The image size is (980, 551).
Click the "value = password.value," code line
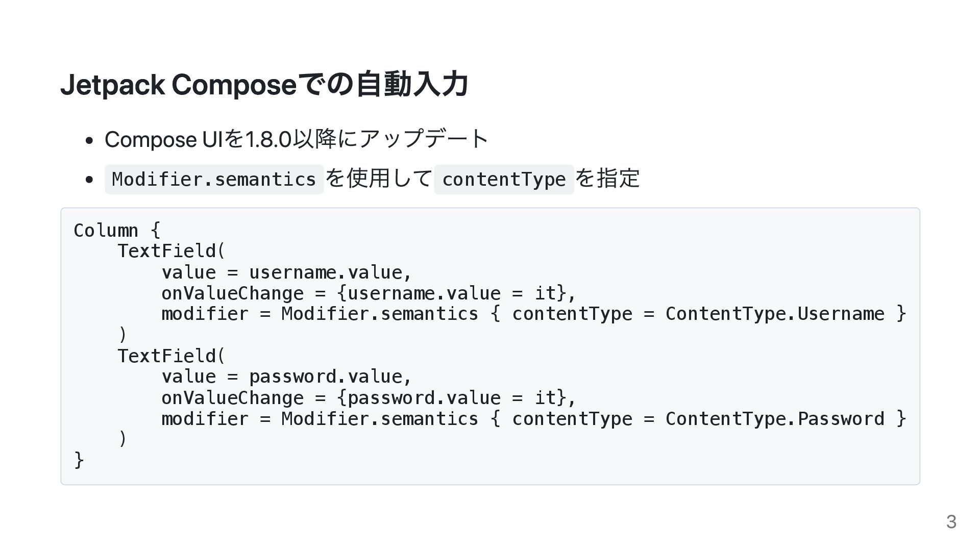tap(286, 377)
